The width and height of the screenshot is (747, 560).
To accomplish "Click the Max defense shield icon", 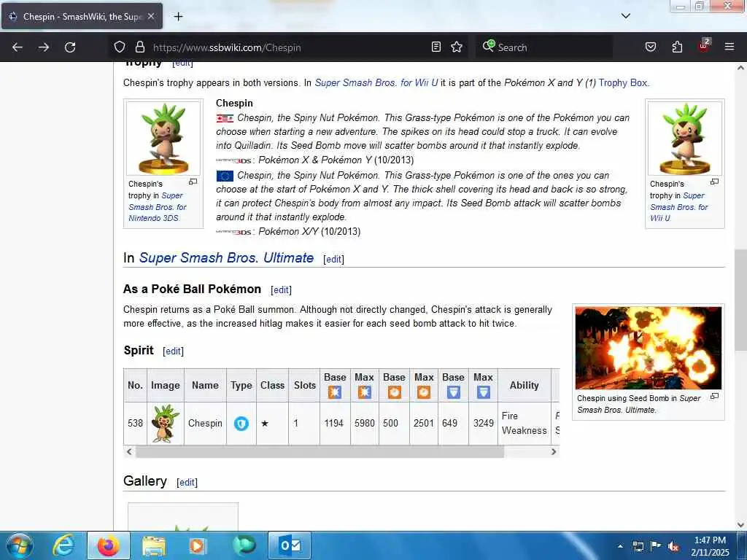I will 483,392.
